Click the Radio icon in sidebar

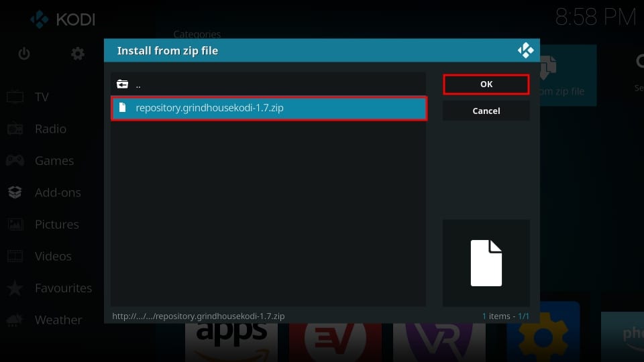pos(15,129)
